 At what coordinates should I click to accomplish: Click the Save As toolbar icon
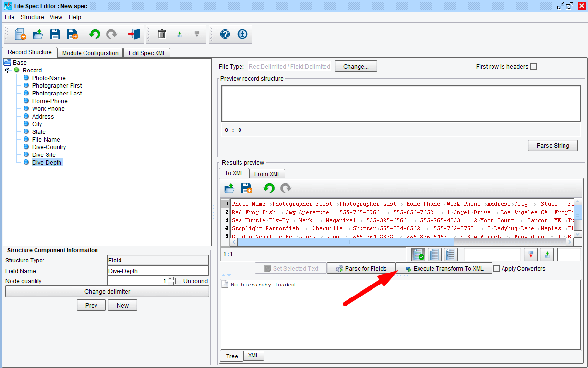72,35
